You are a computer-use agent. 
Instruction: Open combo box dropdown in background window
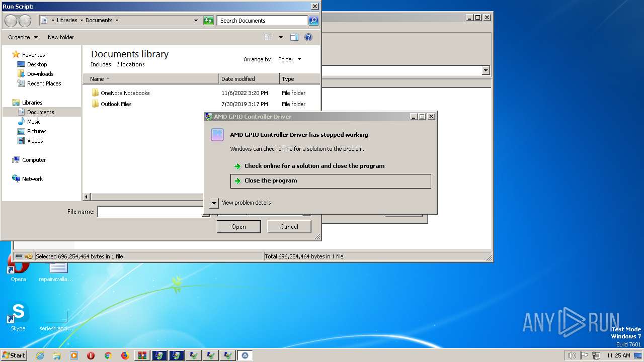point(486,70)
